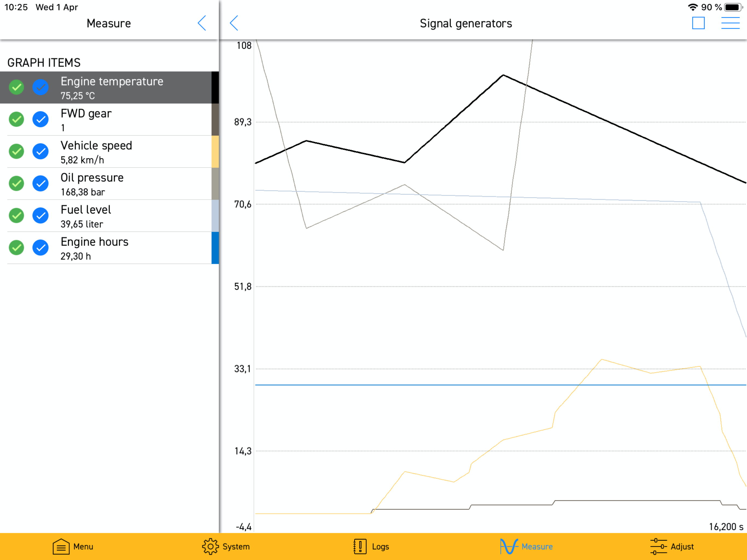Open the Adjust sliders icon
Screen dimensions: 747x560
click(x=658, y=546)
